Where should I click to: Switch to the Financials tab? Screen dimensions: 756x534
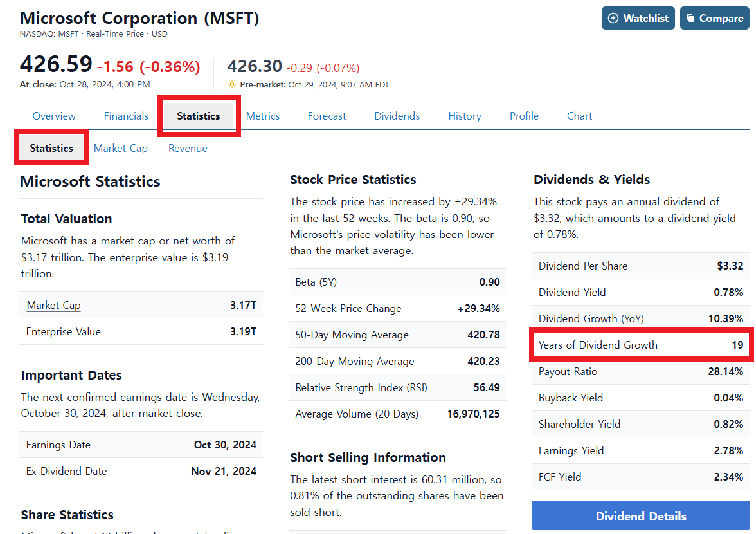coord(126,116)
